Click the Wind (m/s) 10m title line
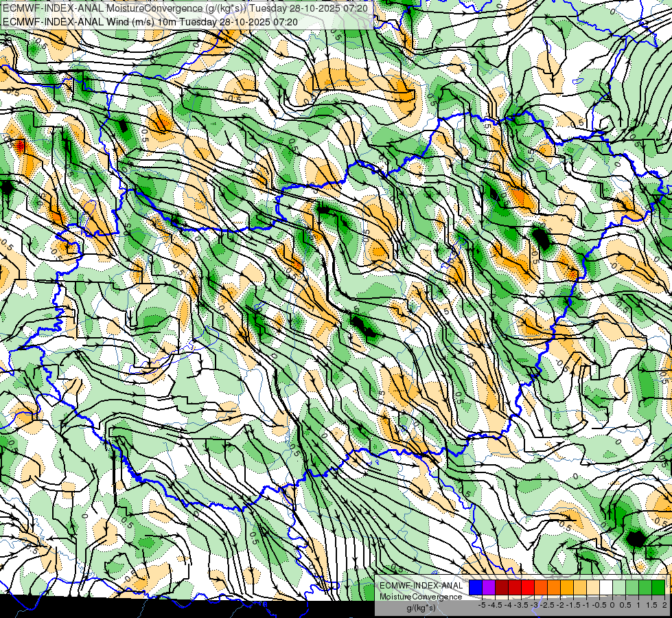The width and height of the screenshot is (672, 618). pos(150,22)
